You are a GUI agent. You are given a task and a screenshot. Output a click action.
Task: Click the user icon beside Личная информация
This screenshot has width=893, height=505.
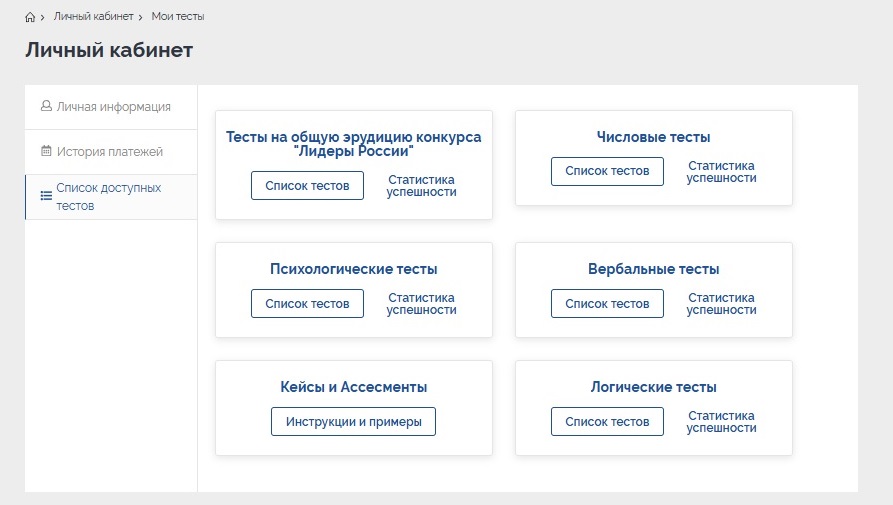pos(46,106)
